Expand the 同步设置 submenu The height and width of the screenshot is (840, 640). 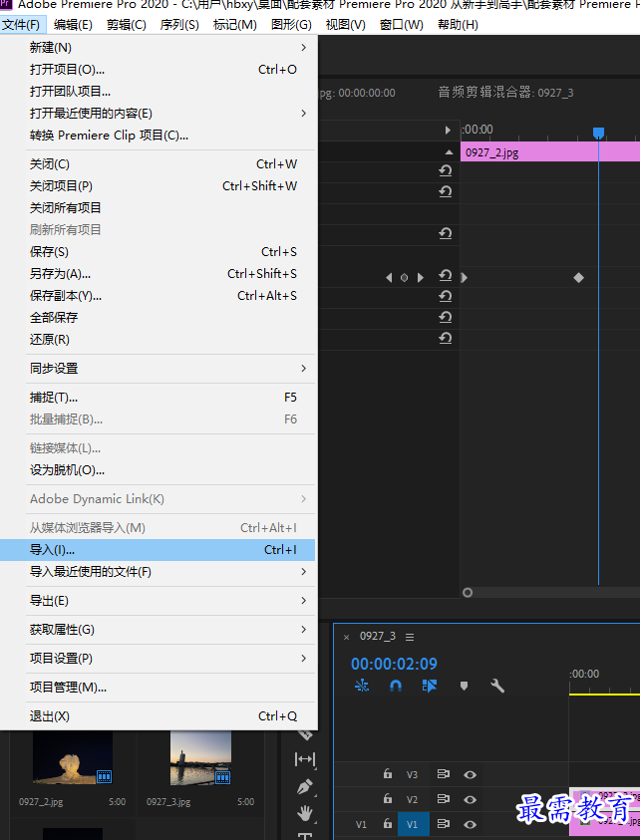158,369
